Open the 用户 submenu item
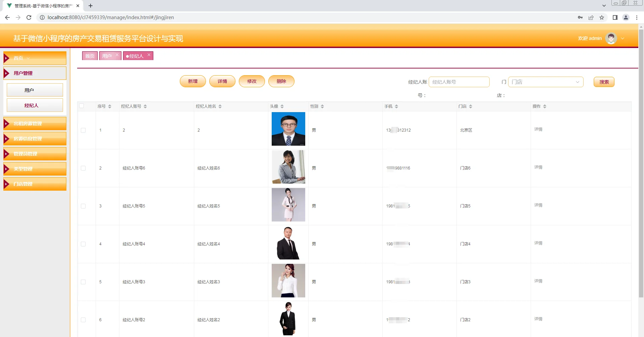The width and height of the screenshot is (644, 337). 35,90
